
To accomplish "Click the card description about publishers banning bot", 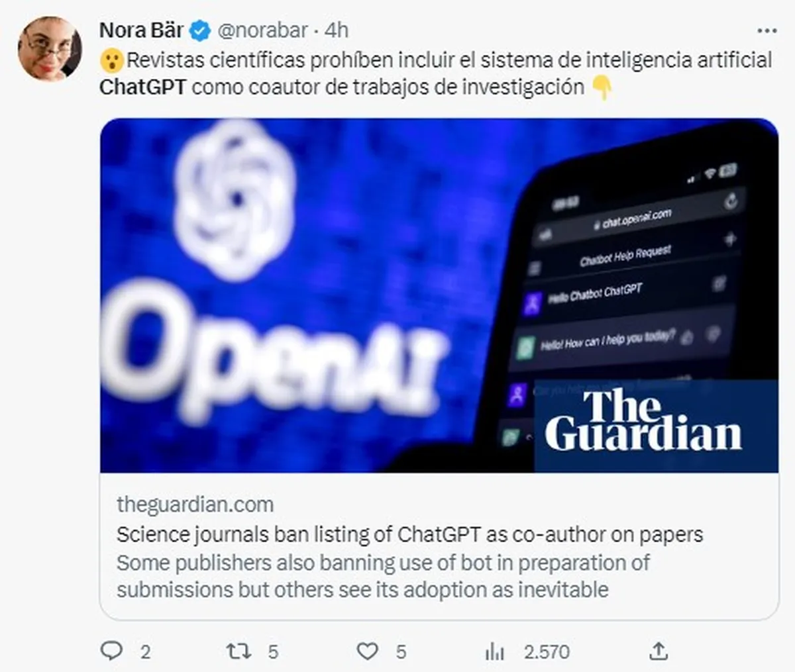I will click(x=383, y=576).
